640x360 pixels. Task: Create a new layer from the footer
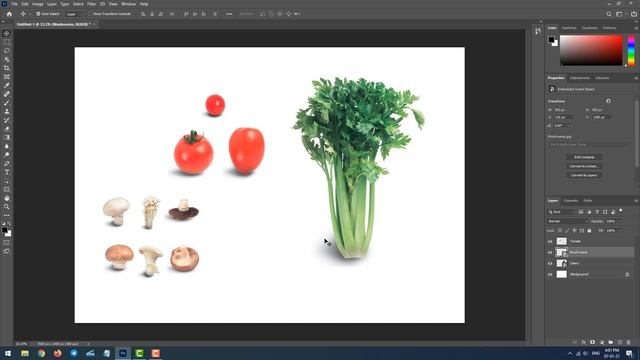[620, 342]
